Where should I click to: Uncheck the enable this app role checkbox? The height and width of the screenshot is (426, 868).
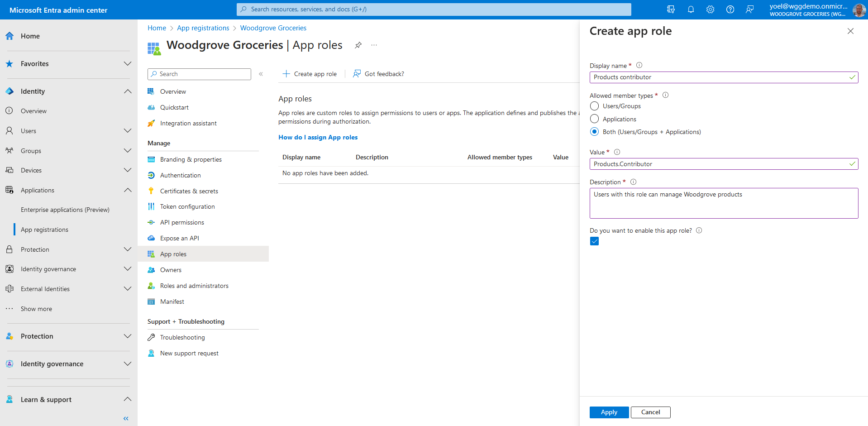[595, 241]
